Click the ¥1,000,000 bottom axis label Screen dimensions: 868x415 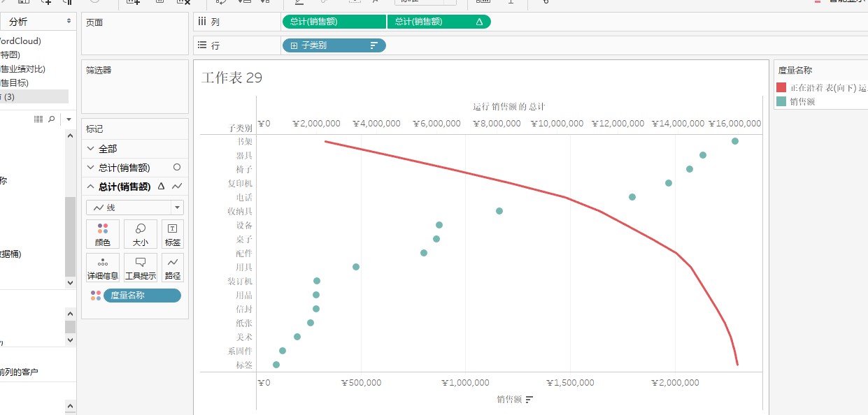pyautogui.click(x=467, y=383)
